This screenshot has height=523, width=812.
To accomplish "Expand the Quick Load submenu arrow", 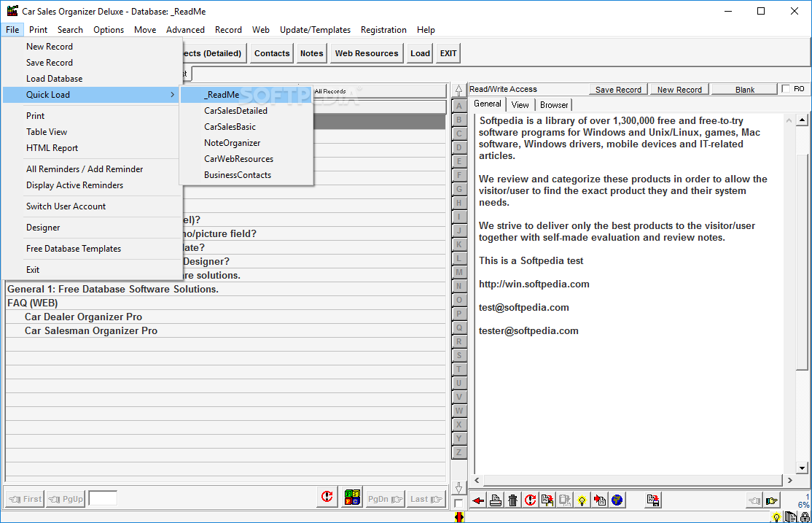I will tap(173, 94).
